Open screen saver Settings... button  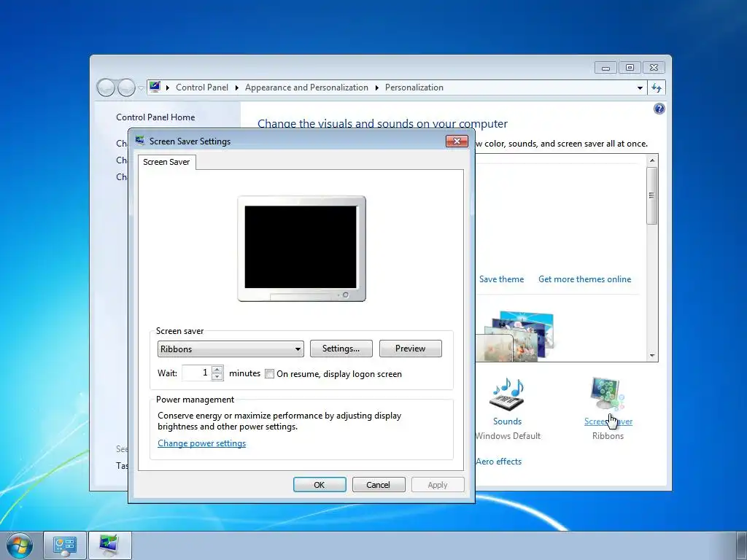click(x=341, y=349)
